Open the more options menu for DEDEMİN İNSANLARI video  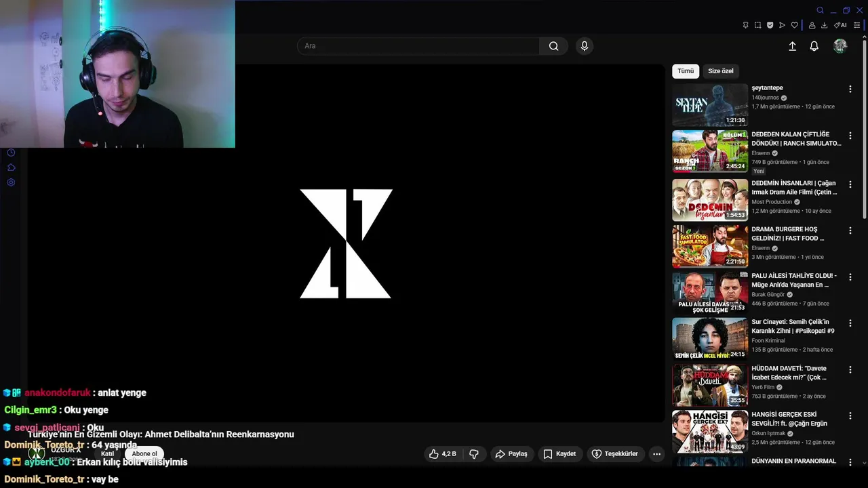tap(850, 184)
